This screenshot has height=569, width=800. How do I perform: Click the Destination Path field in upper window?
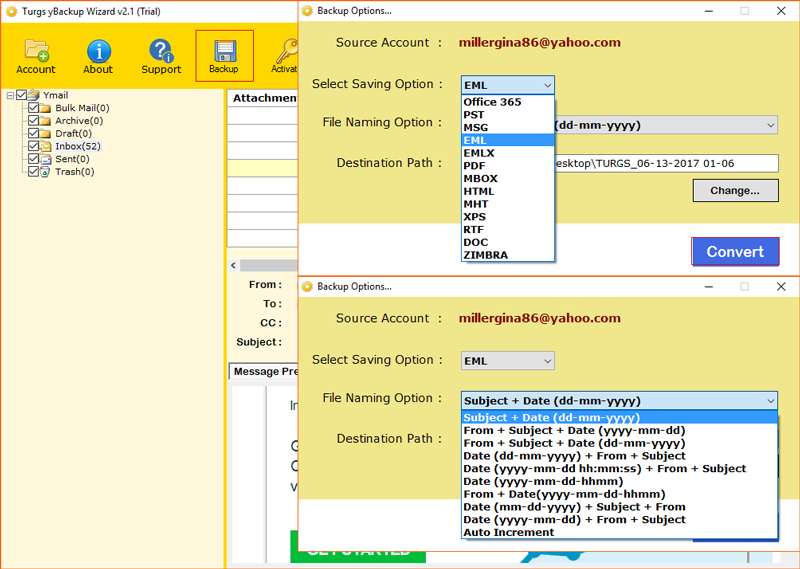666,163
